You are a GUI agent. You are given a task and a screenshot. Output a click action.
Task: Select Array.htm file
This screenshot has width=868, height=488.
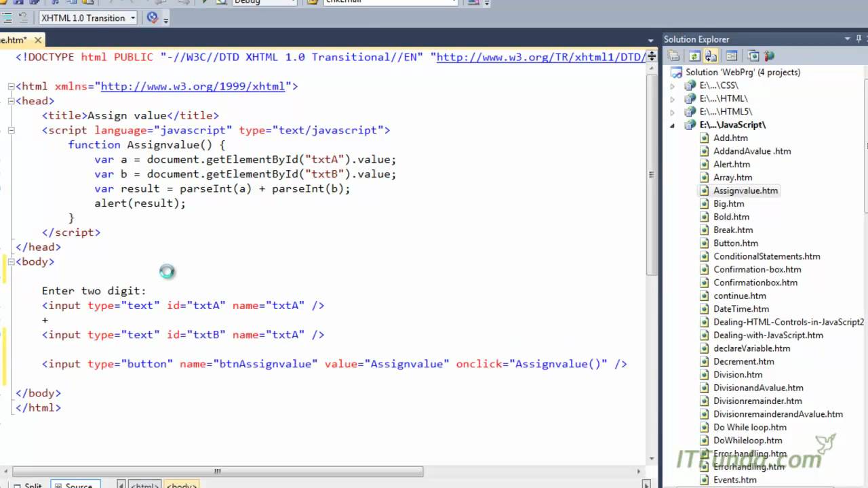point(732,178)
